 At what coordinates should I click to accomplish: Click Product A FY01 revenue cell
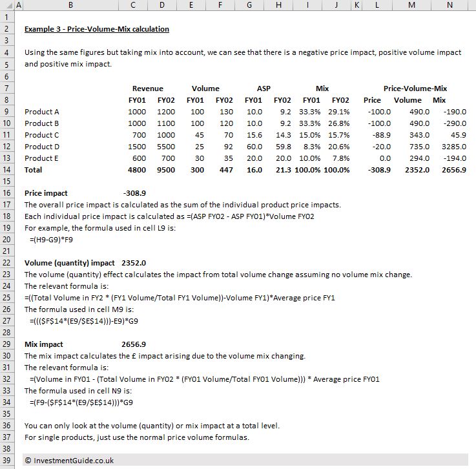pyautogui.click(x=137, y=112)
